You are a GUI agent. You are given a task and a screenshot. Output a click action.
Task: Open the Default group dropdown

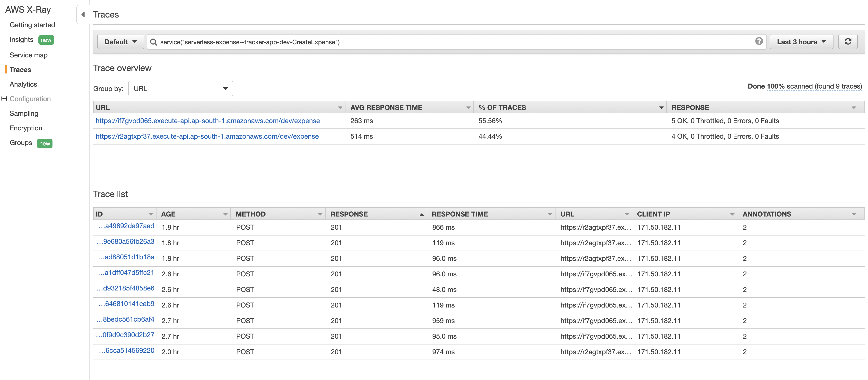pos(121,42)
